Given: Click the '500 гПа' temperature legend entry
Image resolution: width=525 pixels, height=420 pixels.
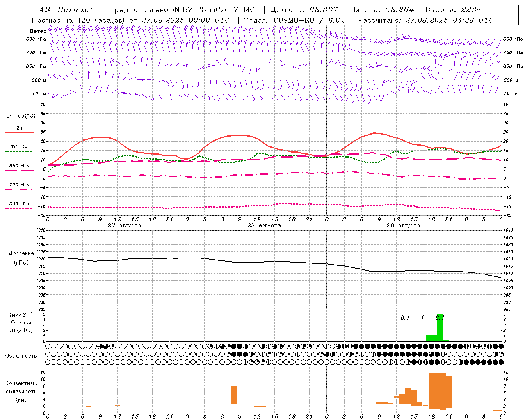Looking at the screenshot, I should pos(19,204).
